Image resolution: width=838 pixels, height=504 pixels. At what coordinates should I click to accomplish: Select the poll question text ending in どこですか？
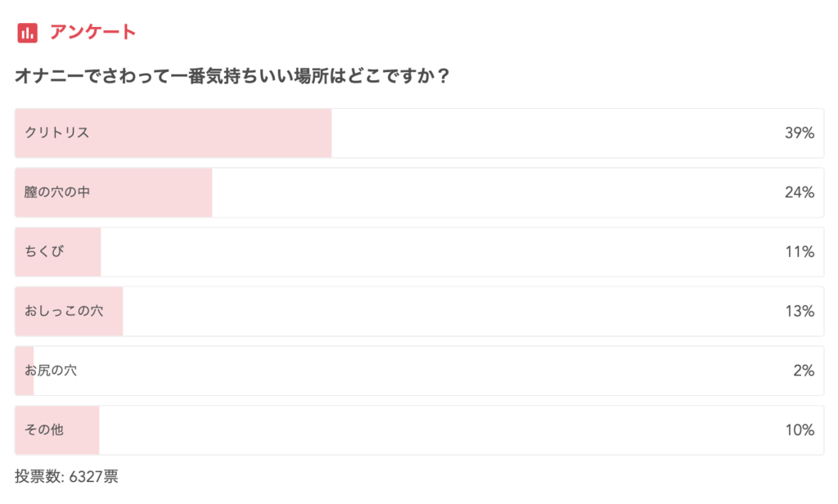(x=232, y=76)
